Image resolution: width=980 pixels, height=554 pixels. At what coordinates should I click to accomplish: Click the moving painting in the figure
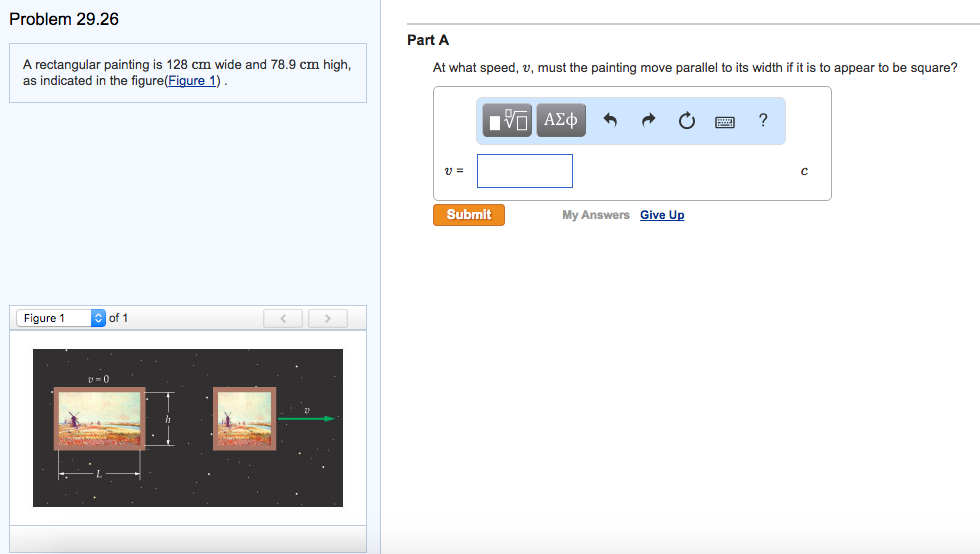245,418
